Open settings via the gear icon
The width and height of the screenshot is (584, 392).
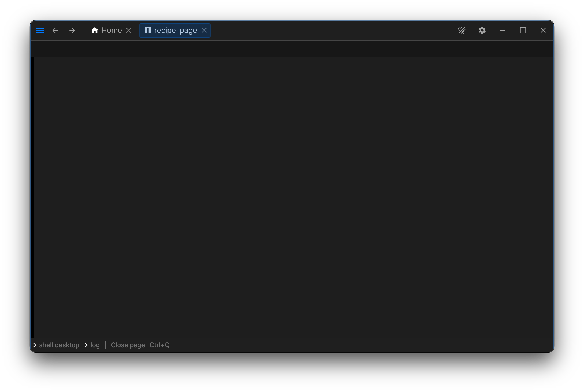click(x=482, y=31)
